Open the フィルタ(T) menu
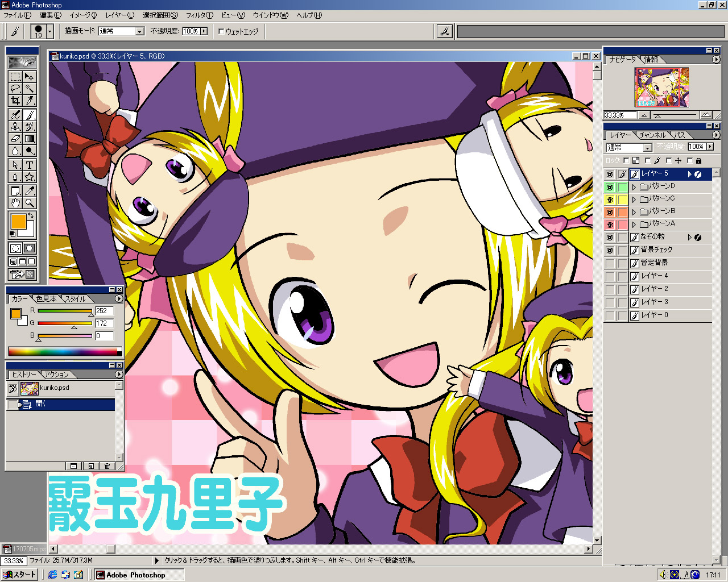 tap(199, 15)
